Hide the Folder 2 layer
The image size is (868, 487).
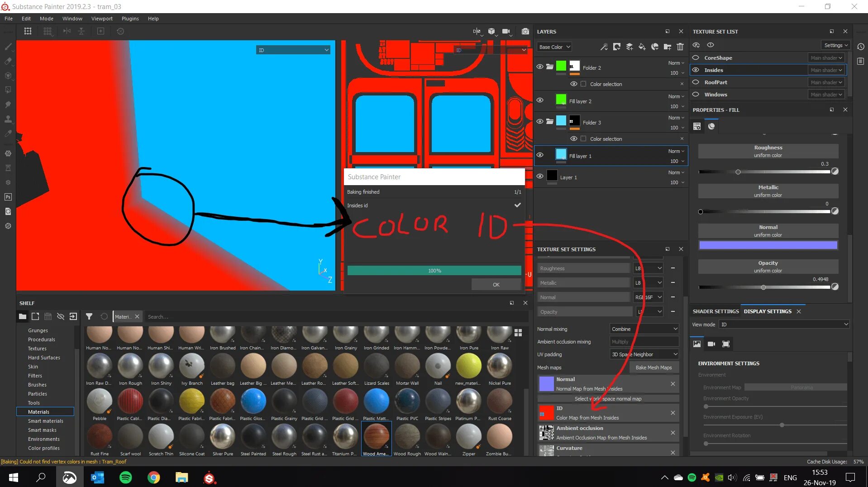[x=540, y=67]
